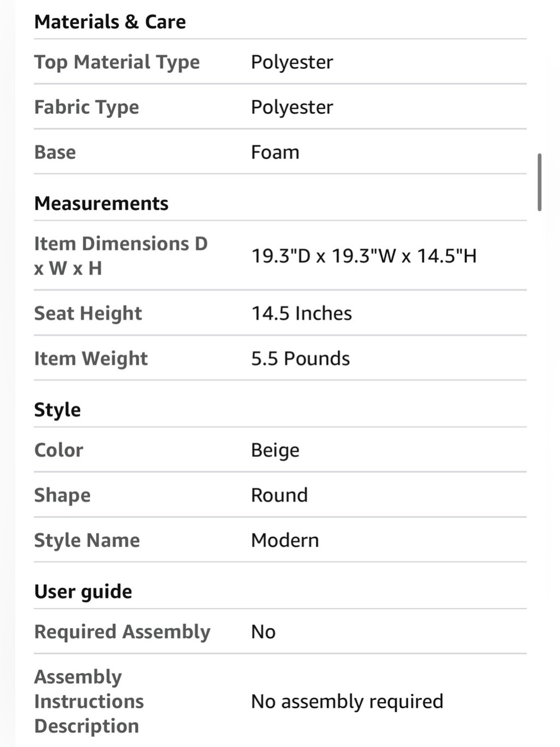Click the Item Weight label
Viewport: 560px width, 747px height.
(91, 359)
